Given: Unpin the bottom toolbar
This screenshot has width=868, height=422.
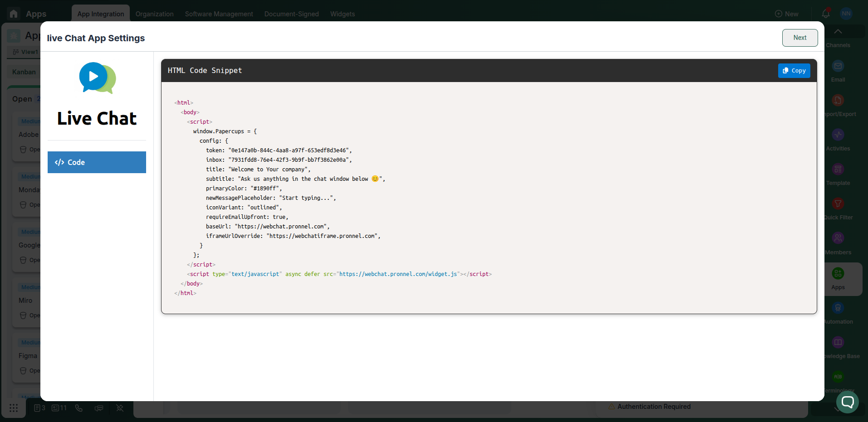Looking at the screenshot, I should click(119, 408).
